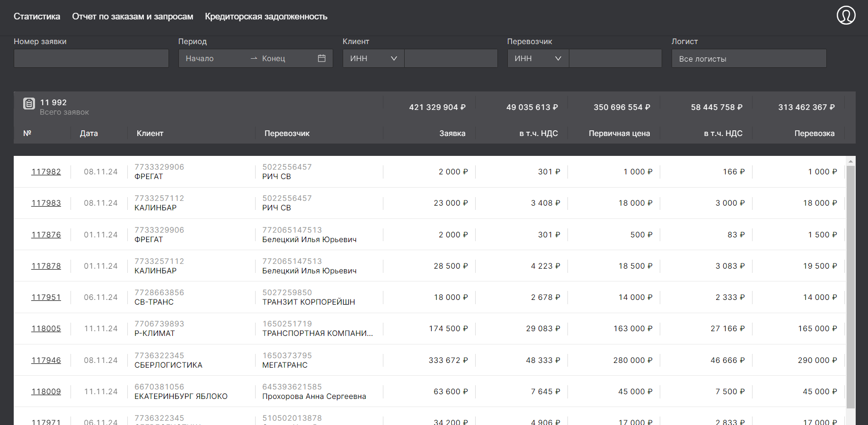The height and width of the screenshot is (425, 868).
Task: Click the 63 600 ₽ amount cell
Action: pos(451,391)
